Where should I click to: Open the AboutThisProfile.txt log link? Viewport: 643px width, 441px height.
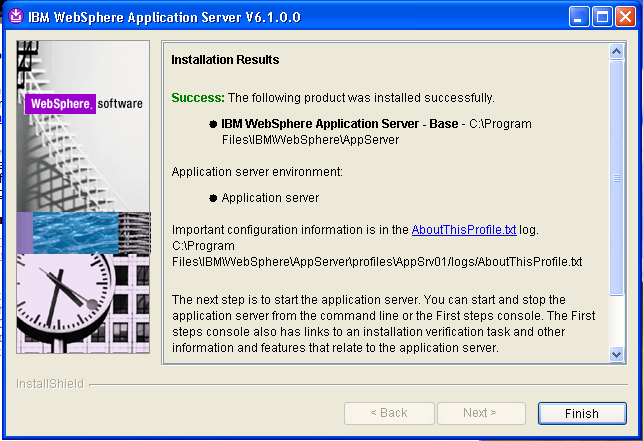[x=464, y=230]
